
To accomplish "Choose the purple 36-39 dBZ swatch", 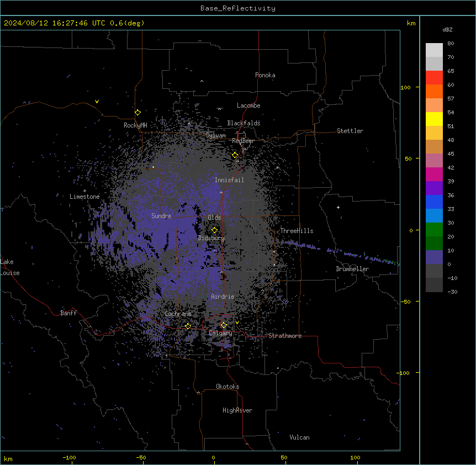I will click(434, 188).
